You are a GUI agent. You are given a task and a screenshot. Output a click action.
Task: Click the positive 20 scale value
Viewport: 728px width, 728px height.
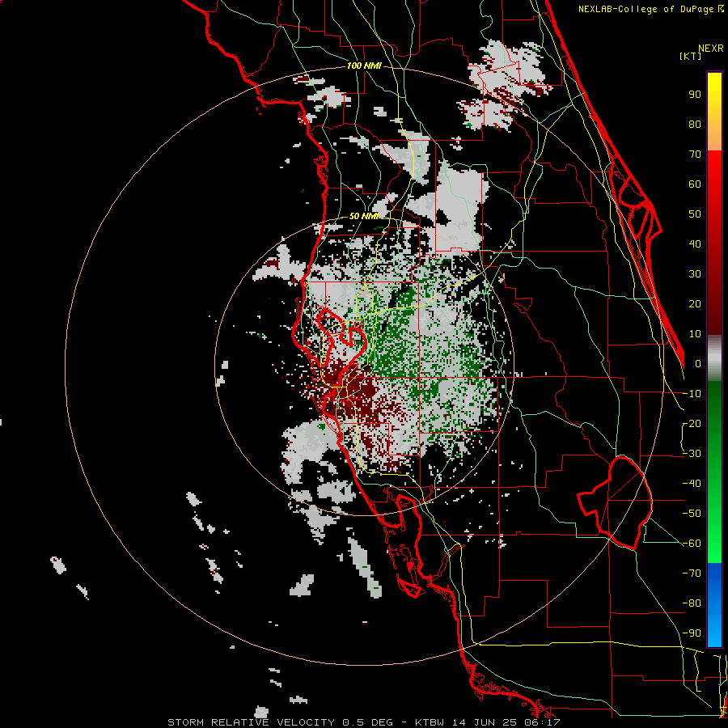coord(695,303)
